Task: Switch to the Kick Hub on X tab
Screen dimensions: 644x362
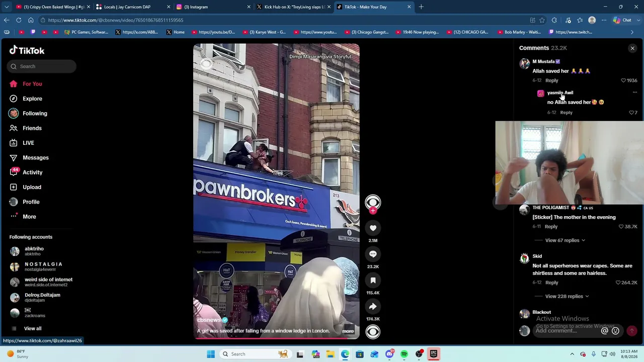Action: click(293, 7)
